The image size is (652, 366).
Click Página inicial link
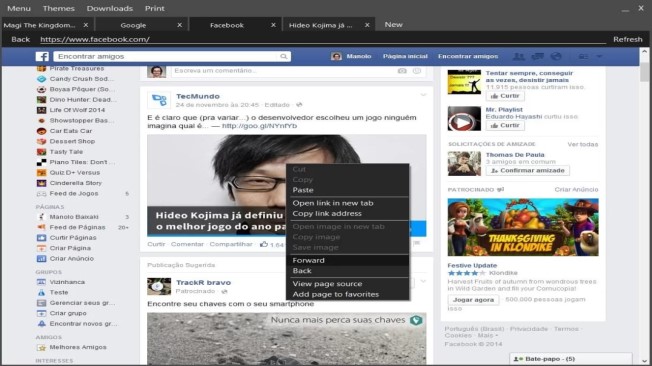pos(405,56)
